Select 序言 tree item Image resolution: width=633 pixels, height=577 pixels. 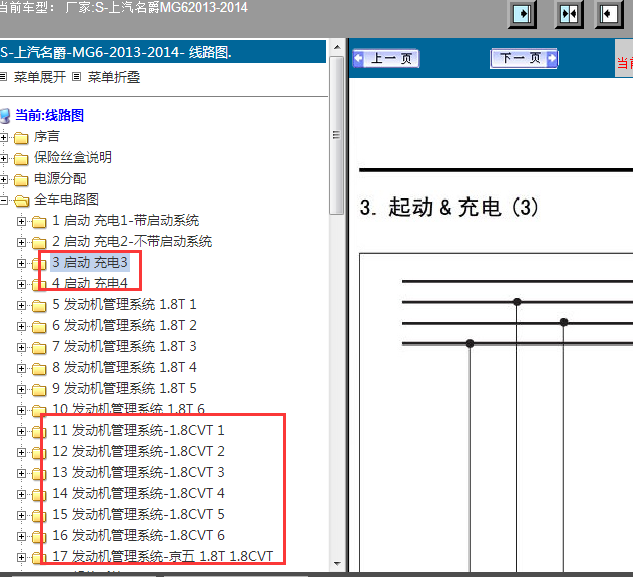pos(47,136)
